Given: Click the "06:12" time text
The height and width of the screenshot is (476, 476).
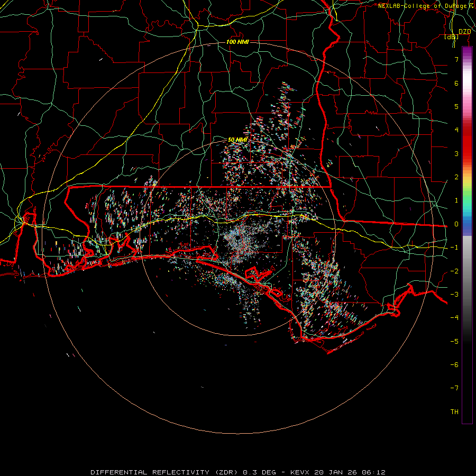Looking at the screenshot, I should click(374, 472).
